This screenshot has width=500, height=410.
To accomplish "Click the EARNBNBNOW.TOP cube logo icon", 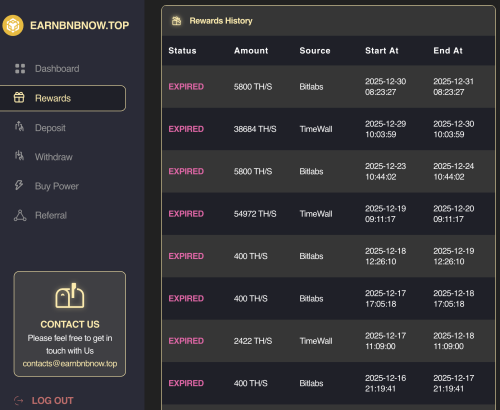I will tap(13, 25).
